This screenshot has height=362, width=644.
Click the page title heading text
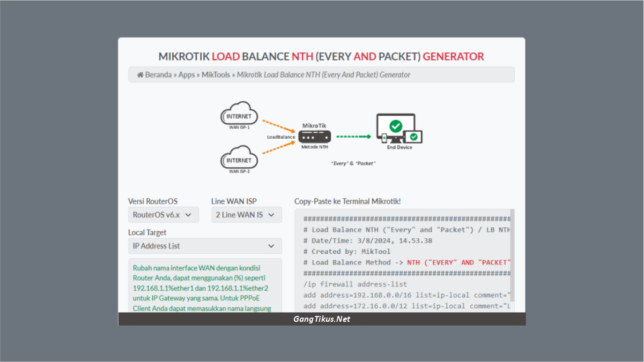click(x=321, y=56)
